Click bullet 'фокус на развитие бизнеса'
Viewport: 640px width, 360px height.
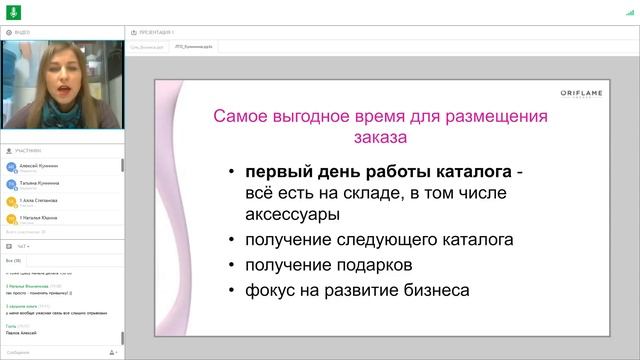coord(357,291)
